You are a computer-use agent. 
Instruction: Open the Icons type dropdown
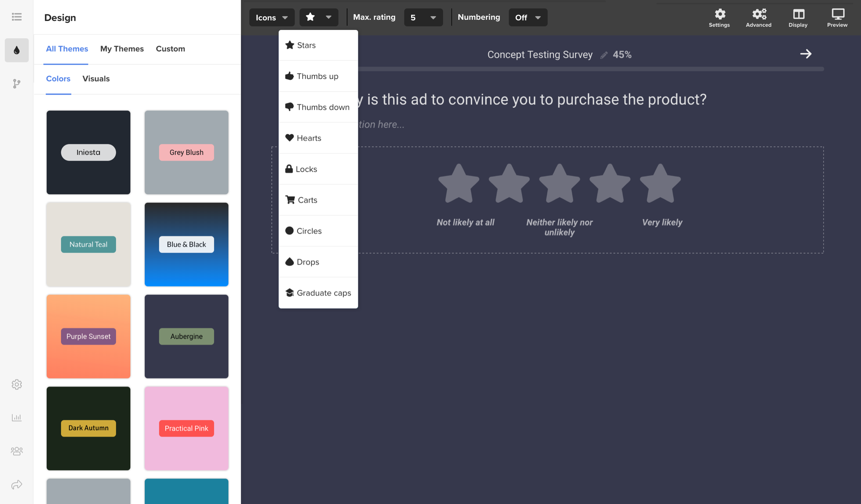point(271,17)
